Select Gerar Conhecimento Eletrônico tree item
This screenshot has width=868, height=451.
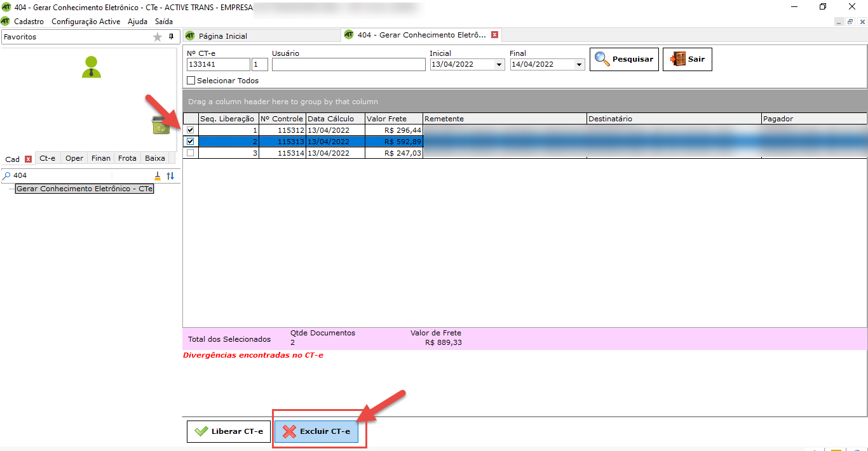[x=85, y=189]
